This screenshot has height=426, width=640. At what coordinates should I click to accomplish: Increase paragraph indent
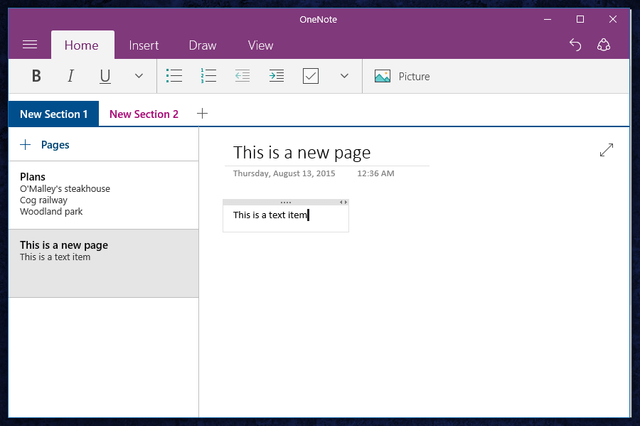pyautogui.click(x=276, y=76)
